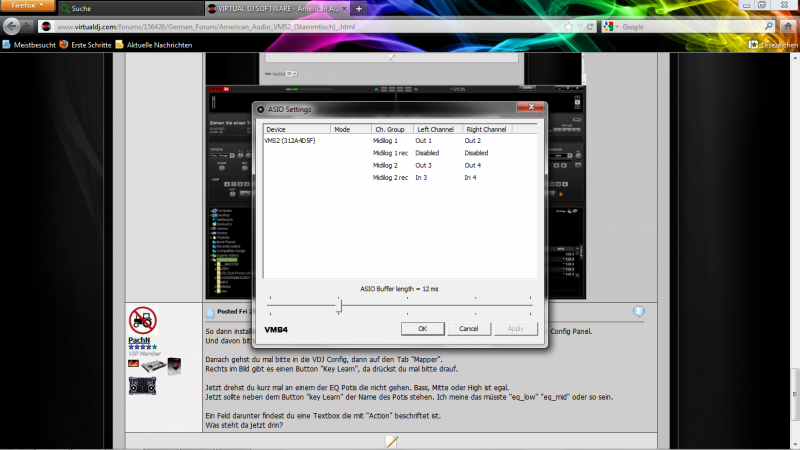Confirm ASIO settings with OK
The width and height of the screenshot is (800, 450).
(x=422, y=329)
